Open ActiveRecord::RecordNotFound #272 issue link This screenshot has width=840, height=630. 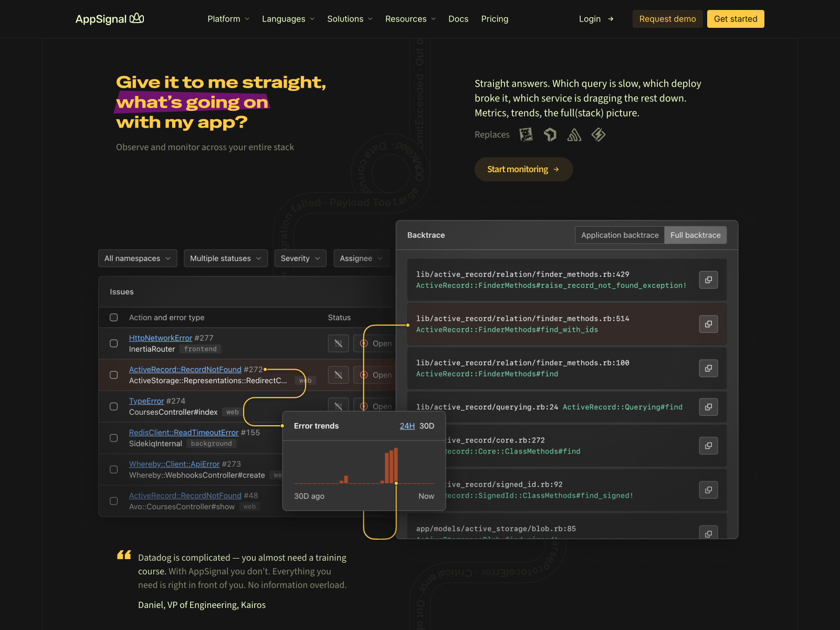point(185,370)
